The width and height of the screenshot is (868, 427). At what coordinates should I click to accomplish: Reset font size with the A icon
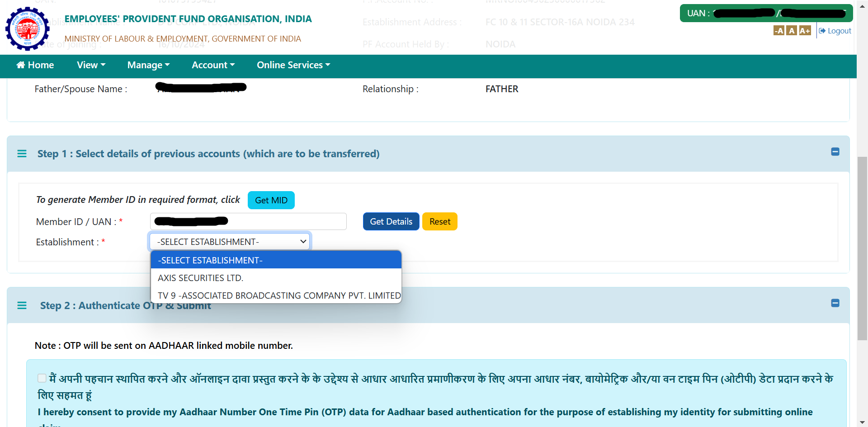tap(792, 30)
